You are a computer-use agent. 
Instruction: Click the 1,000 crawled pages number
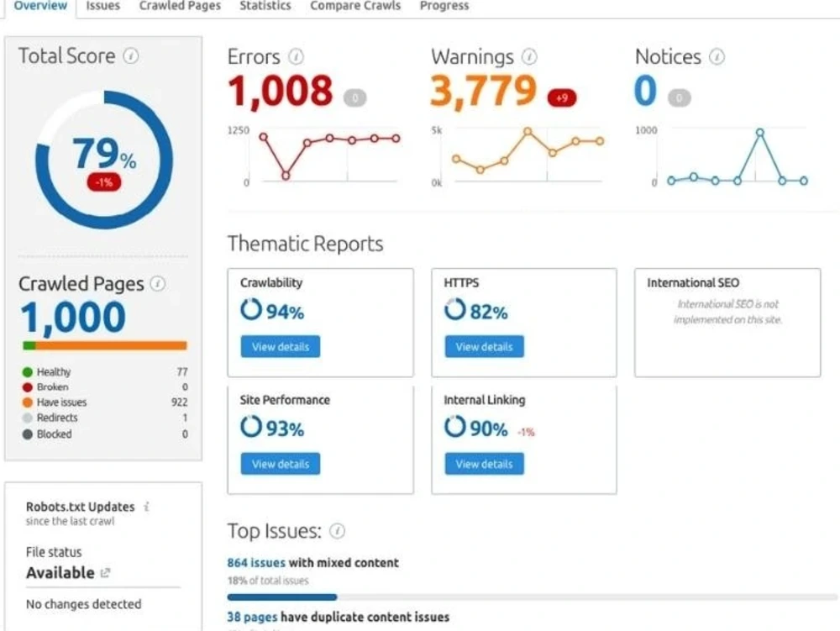pyautogui.click(x=73, y=318)
